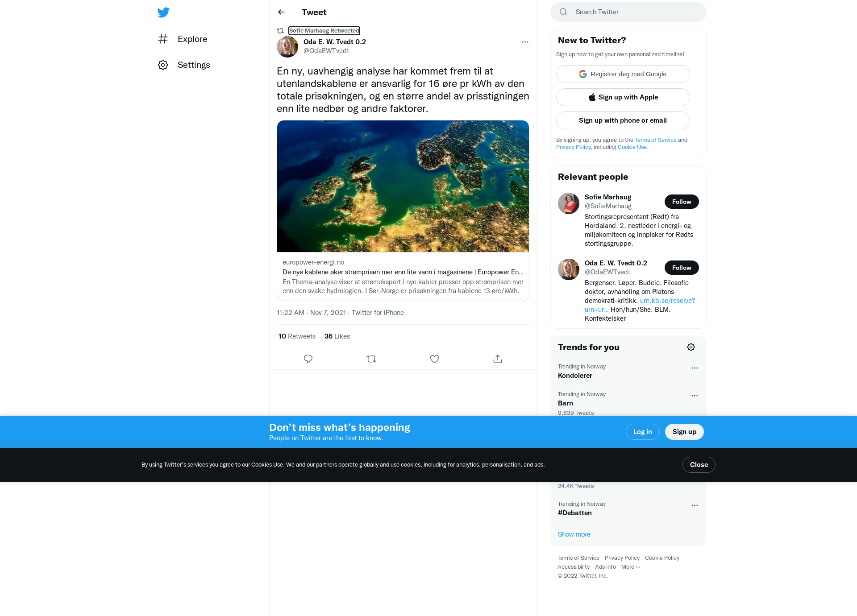Like the tweet with the heart icon
The height and width of the screenshot is (616, 857).
[434, 359]
